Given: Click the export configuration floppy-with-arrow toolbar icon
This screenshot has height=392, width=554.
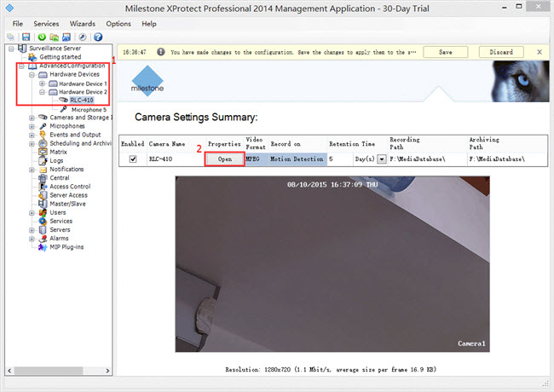Looking at the screenshot, I should pyautogui.click(x=66, y=37).
